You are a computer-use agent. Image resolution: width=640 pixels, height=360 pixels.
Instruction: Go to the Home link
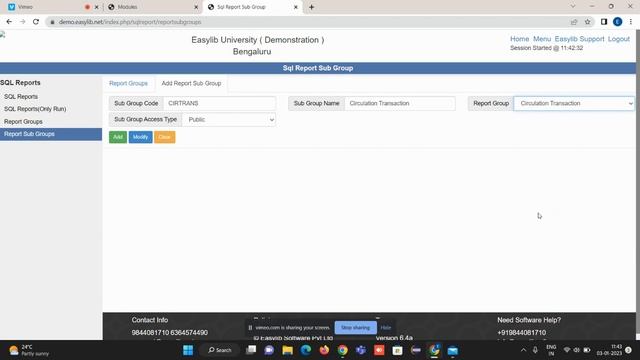point(519,39)
